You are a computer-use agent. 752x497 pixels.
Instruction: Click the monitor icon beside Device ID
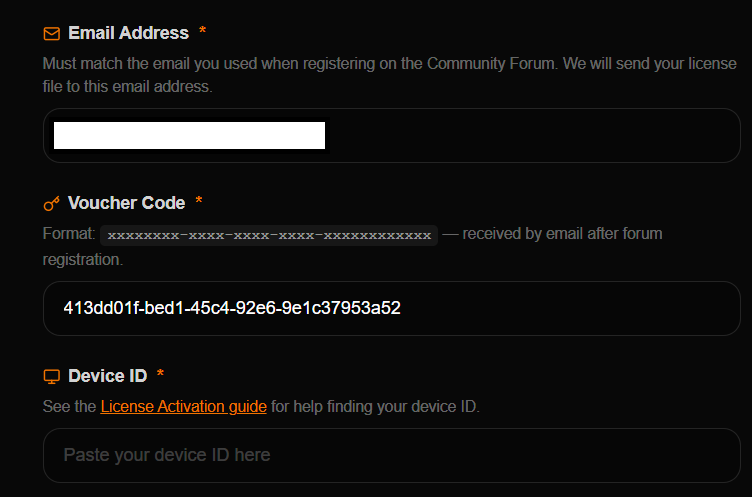click(52, 377)
